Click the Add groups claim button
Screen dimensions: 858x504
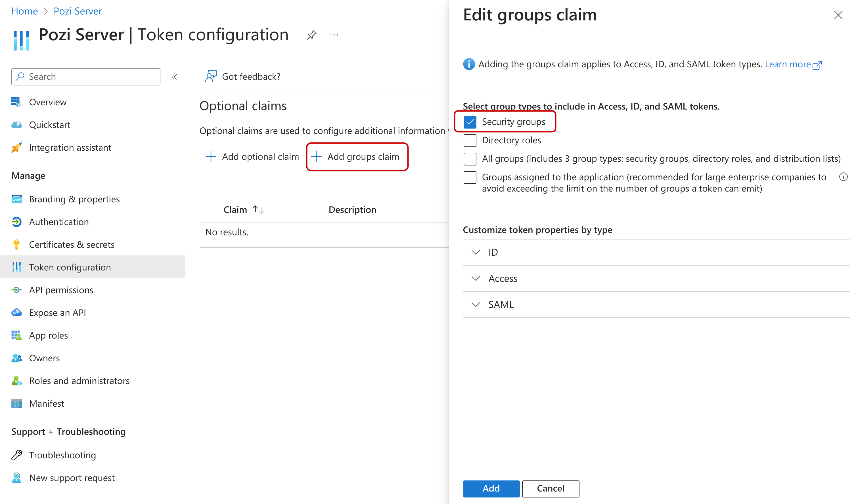coord(357,157)
